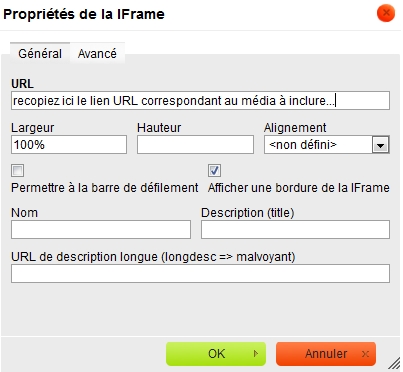Click the arrow icon on OK button
Image resolution: width=403 pixels, height=372 pixels.
coord(256,354)
